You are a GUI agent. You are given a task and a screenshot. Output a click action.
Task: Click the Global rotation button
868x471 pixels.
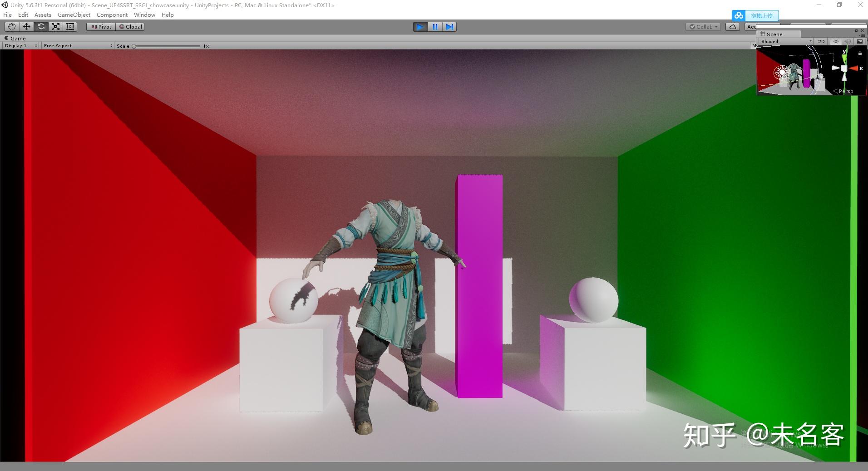coord(130,27)
